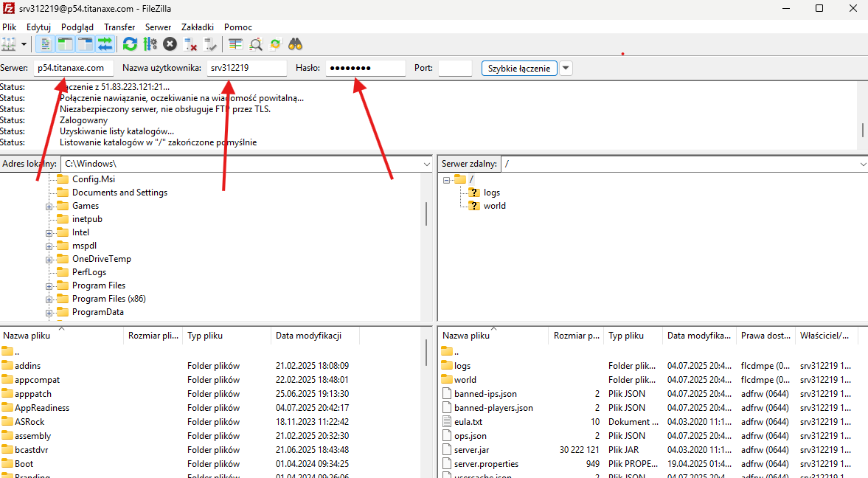This screenshot has width=868, height=478.
Task: Open the Transfer menu
Action: point(119,27)
